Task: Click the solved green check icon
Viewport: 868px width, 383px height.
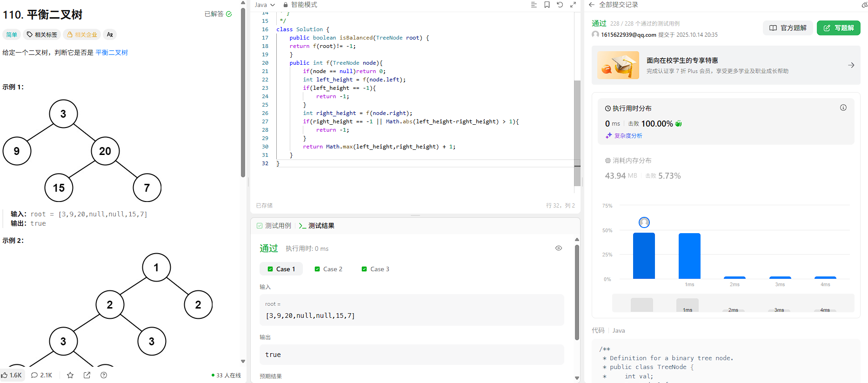Action: coord(229,14)
